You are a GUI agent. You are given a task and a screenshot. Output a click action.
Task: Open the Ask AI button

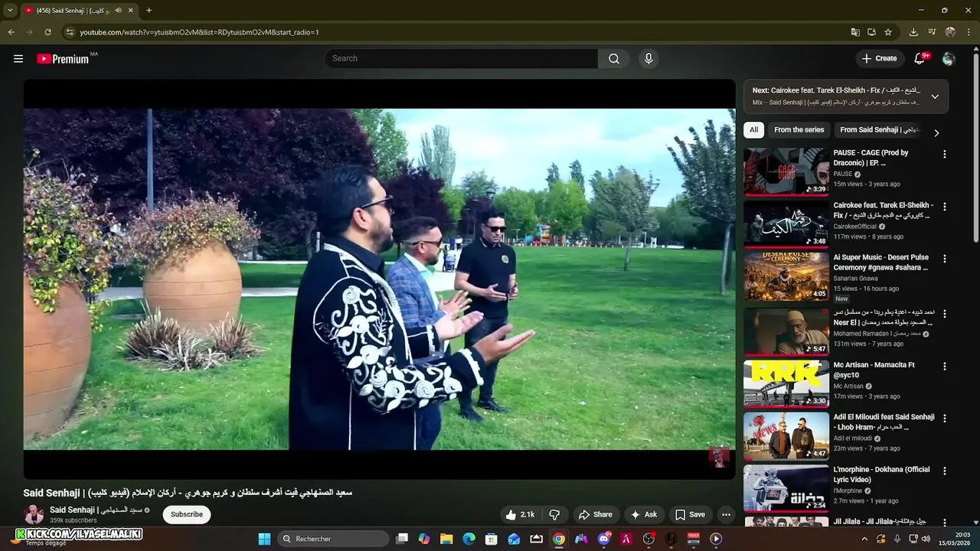pyautogui.click(x=643, y=515)
